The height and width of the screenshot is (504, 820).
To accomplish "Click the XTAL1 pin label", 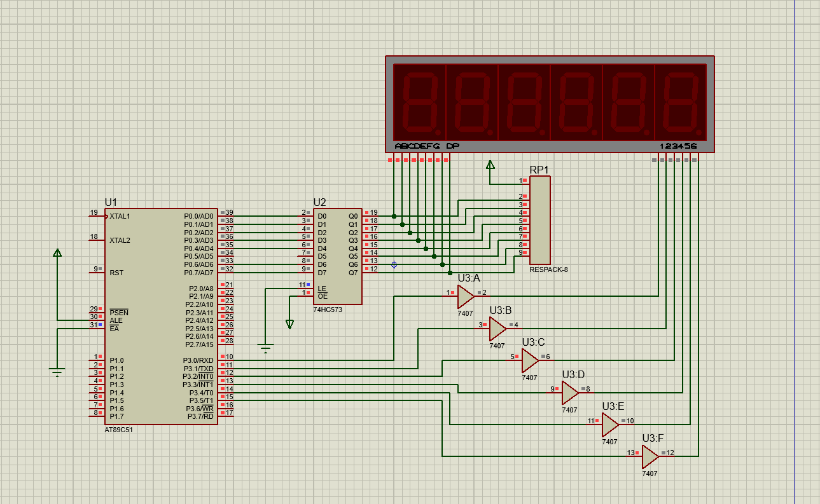I will (120, 216).
